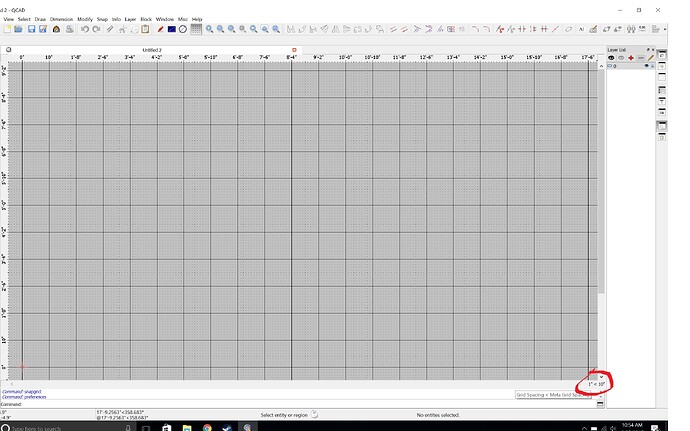Screen dimensions: 690x431
Task: Click the clipboard Paste icon
Action: [x=145, y=29]
